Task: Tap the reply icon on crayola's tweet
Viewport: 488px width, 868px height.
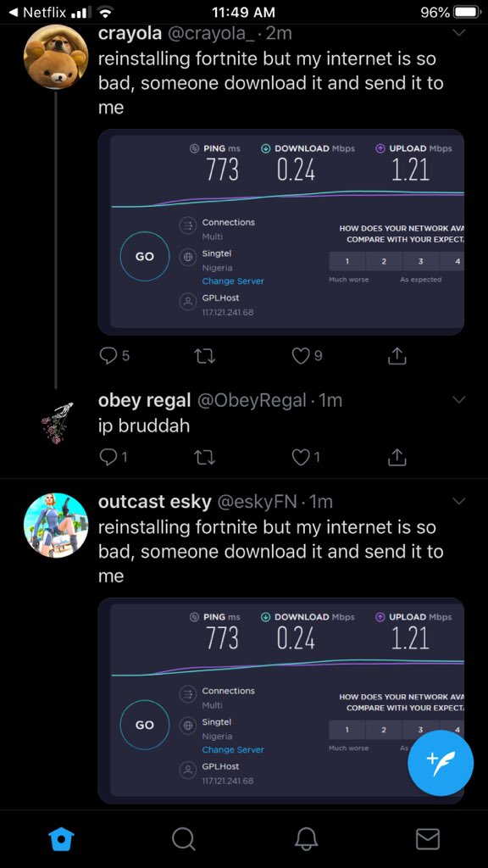Action: coord(108,357)
